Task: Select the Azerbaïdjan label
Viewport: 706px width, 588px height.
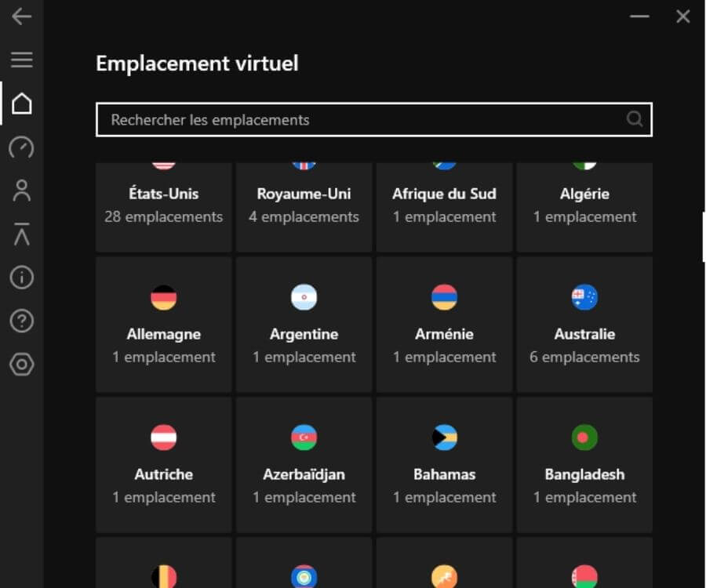Action: [304, 474]
